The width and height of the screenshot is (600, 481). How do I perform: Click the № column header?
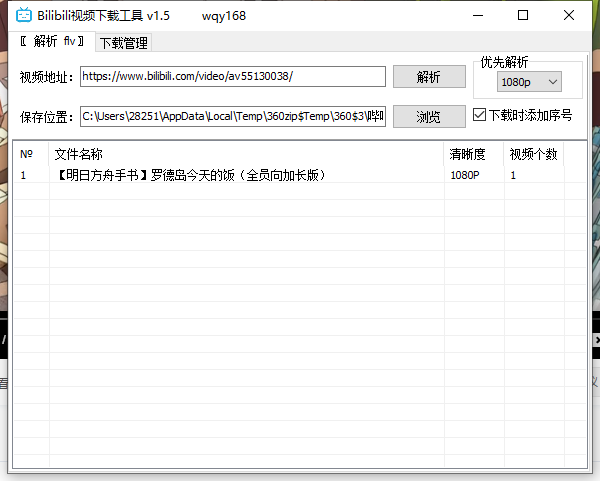click(x=31, y=154)
